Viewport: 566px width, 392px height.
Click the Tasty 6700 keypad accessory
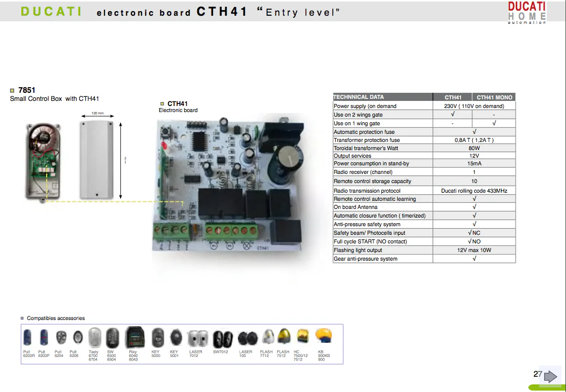tap(94, 336)
